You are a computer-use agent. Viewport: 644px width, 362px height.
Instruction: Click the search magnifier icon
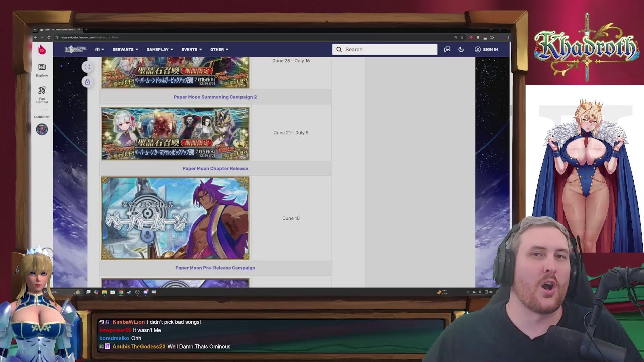pyautogui.click(x=339, y=49)
